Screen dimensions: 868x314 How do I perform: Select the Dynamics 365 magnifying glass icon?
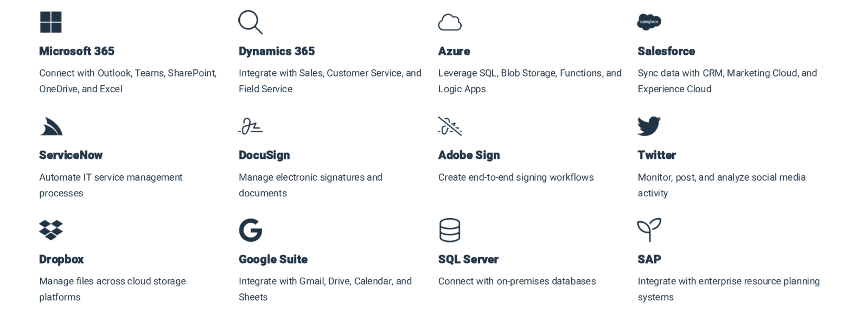[250, 22]
